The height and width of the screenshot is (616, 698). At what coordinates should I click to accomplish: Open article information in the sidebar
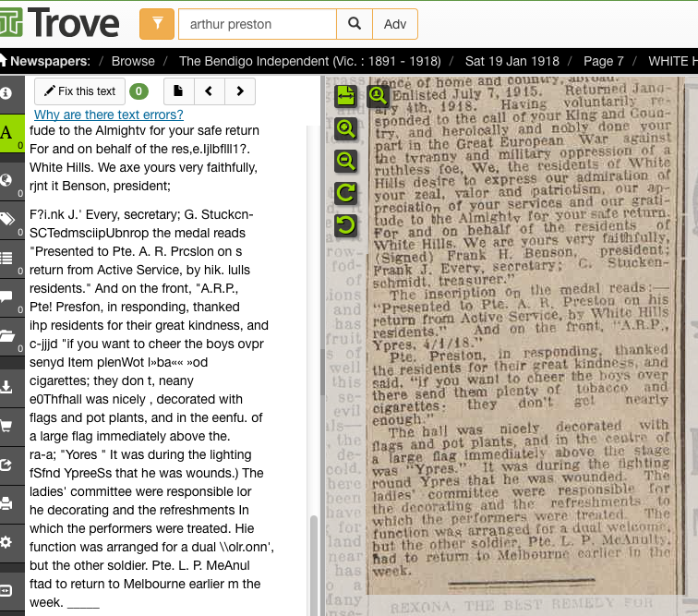pos(6,93)
